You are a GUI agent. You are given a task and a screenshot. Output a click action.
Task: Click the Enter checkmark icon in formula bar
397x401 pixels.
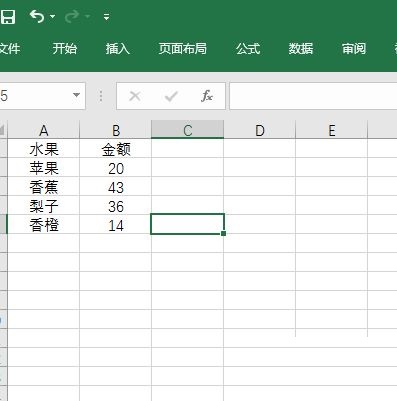coord(171,96)
